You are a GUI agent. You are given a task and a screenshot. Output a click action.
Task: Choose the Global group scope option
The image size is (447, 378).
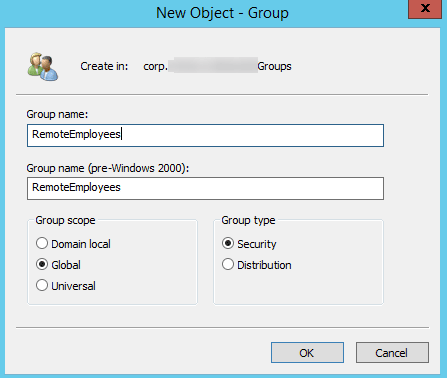pos(42,264)
